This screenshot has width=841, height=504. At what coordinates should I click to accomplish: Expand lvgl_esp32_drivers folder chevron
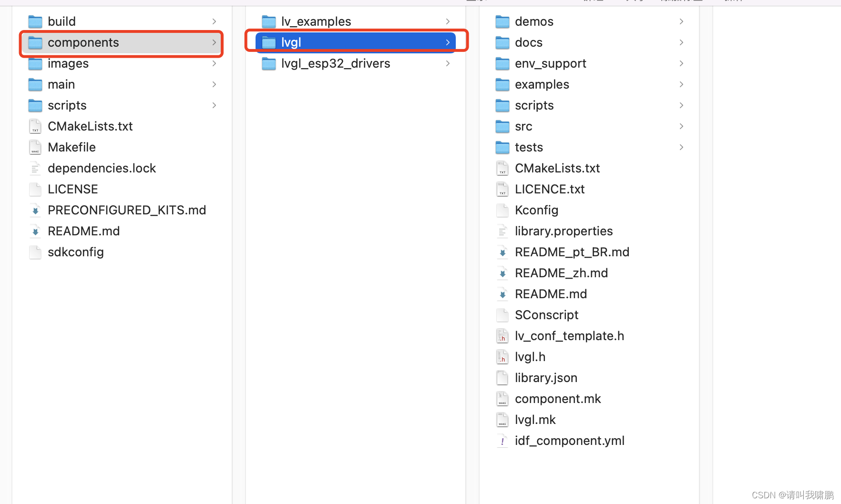tap(448, 63)
